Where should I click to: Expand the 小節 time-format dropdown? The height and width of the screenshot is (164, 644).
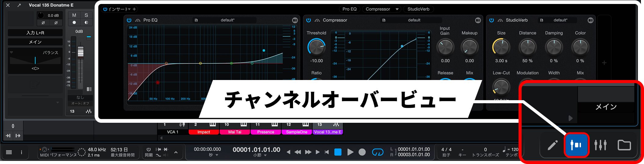265,155
